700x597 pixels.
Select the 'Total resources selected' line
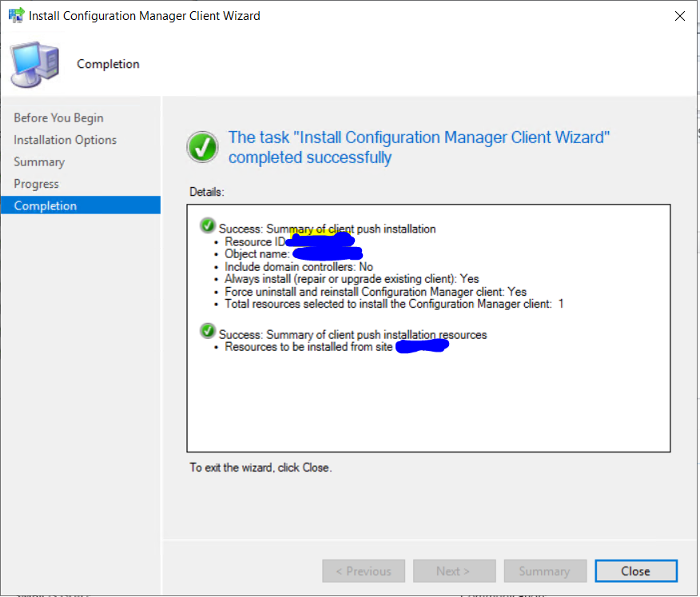pyautogui.click(x=394, y=304)
